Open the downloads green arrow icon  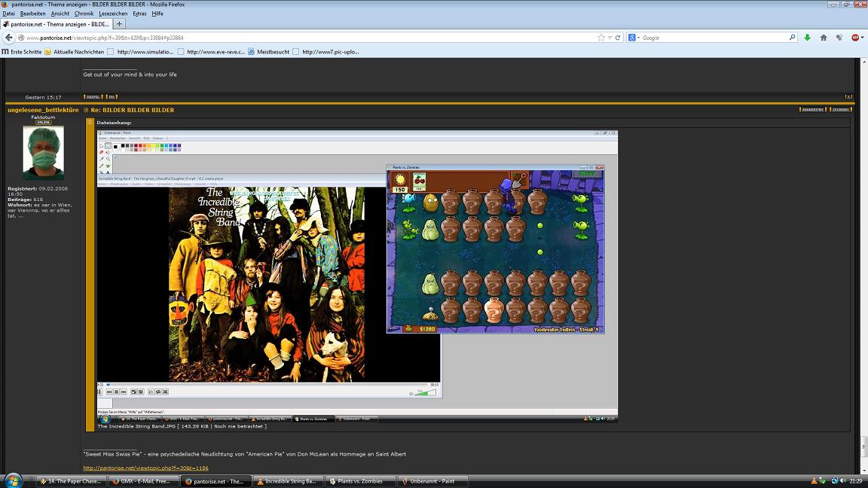coord(807,38)
